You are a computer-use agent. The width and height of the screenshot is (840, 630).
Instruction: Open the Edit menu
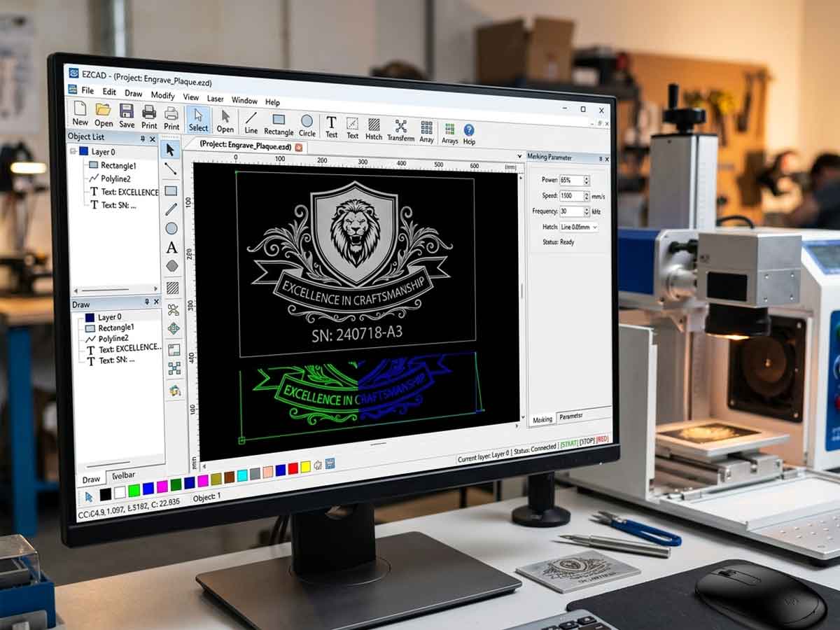[109, 92]
